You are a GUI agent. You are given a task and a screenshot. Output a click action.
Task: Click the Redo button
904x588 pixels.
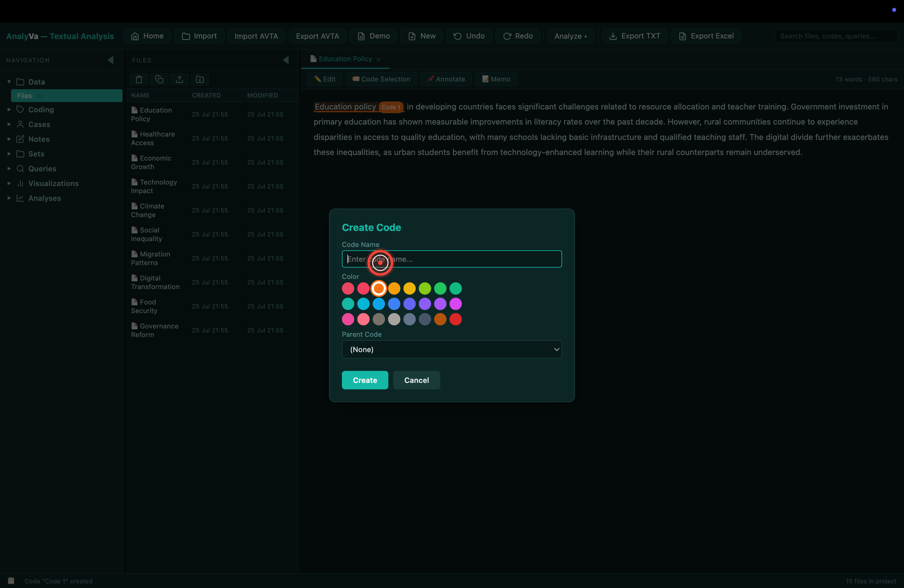(518, 36)
